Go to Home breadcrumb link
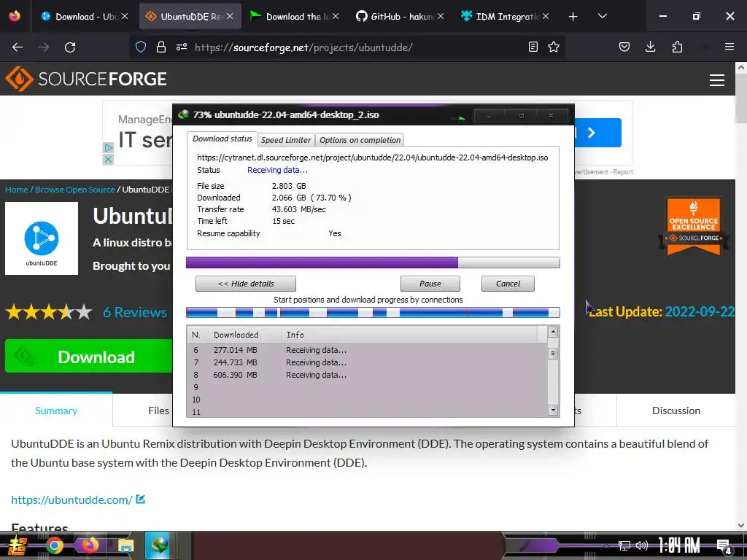The image size is (747, 560). click(x=17, y=190)
